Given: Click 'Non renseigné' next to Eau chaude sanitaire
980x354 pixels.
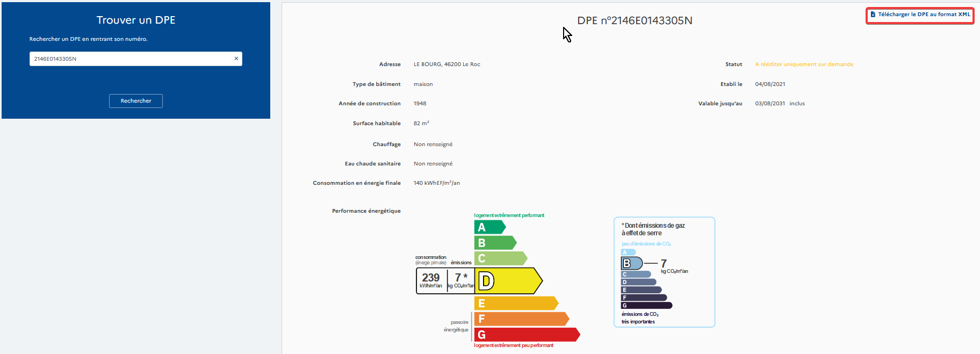Looking at the screenshot, I should pyautogui.click(x=433, y=164).
